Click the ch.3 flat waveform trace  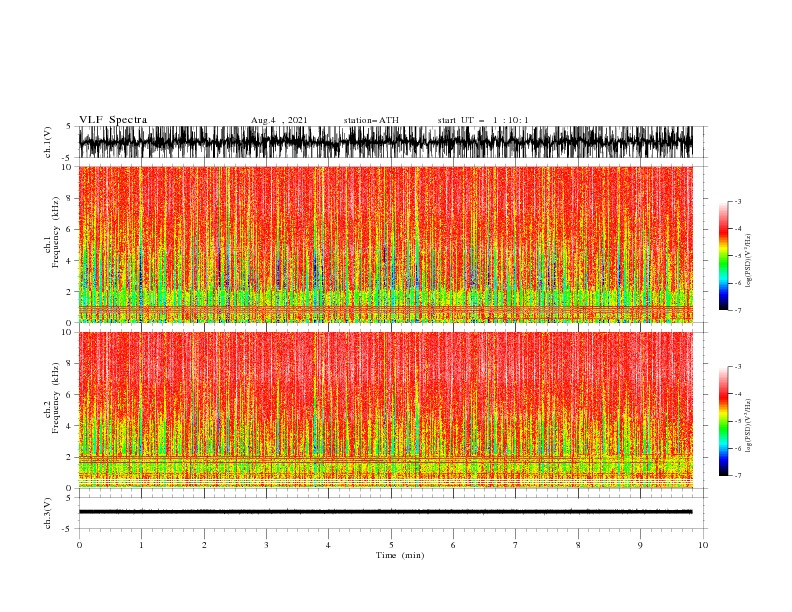(x=385, y=512)
